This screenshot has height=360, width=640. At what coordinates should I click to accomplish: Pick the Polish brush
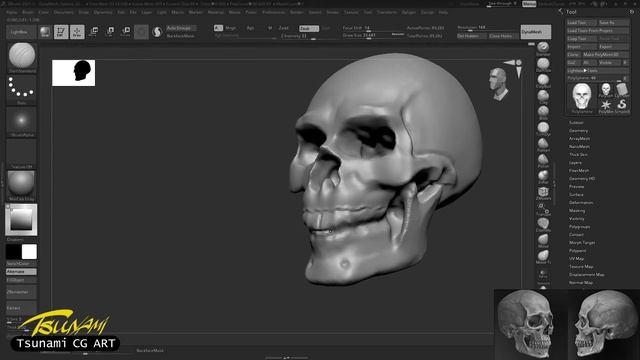click(543, 161)
